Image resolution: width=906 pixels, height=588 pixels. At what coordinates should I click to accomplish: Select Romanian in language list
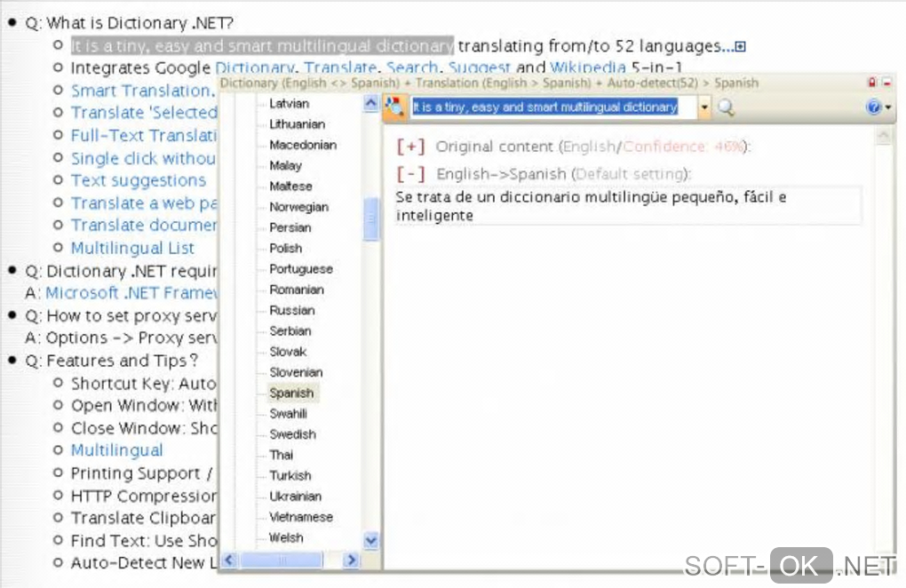click(297, 290)
